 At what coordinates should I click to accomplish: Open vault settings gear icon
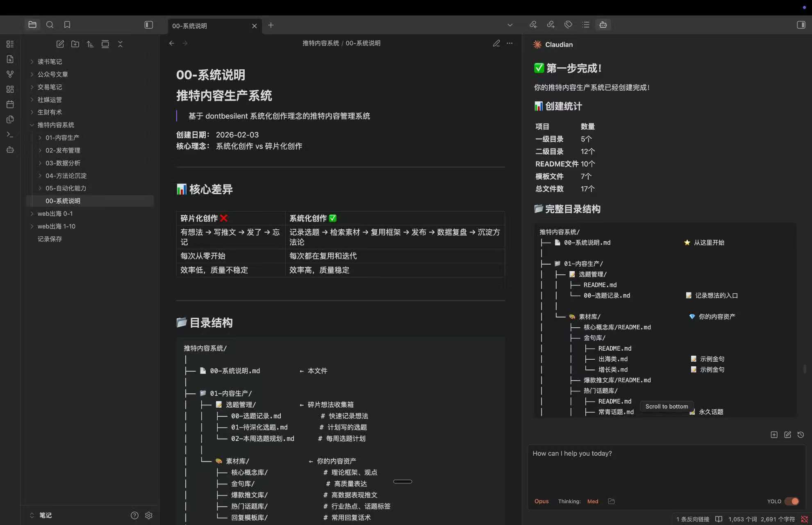tap(149, 515)
